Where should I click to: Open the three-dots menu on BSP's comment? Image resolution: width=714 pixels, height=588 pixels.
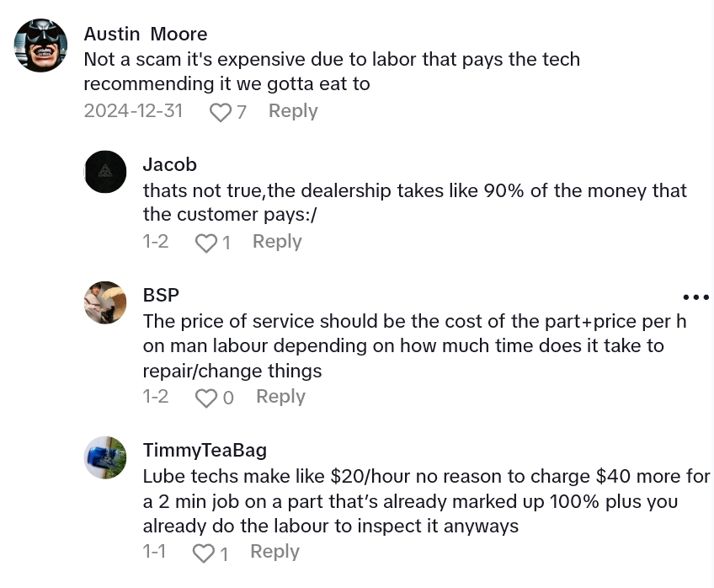click(x=696, y=297)
